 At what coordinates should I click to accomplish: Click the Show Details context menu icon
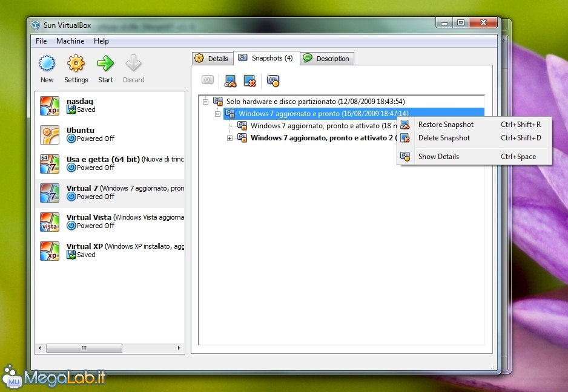[405, 156]
